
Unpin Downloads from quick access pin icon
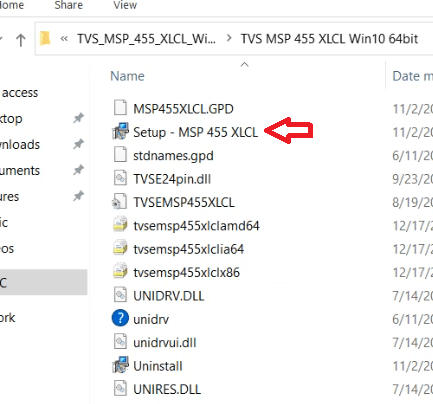tap(78, 144)
